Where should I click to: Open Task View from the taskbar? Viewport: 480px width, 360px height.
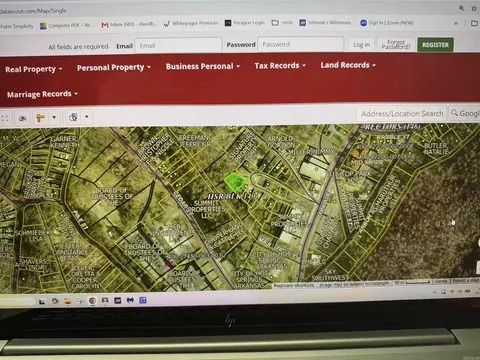click(42, 302)
